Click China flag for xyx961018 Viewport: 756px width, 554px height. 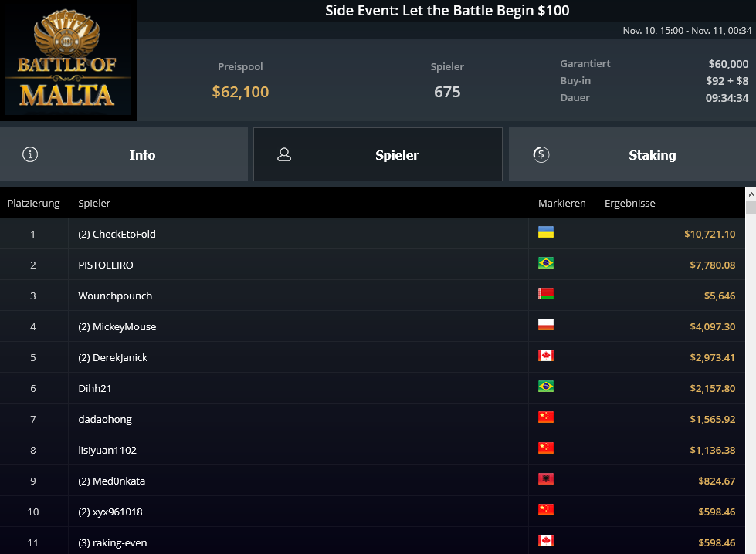click(x=546, y=510)
